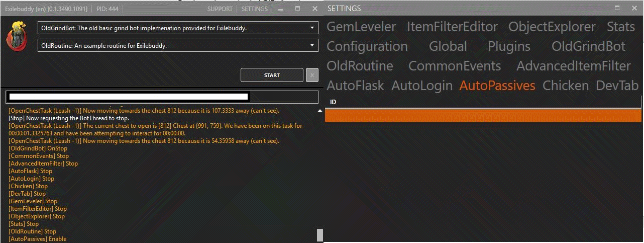
Task: Select the AdvancedItemFilter tab
Action: click(574, 66)
